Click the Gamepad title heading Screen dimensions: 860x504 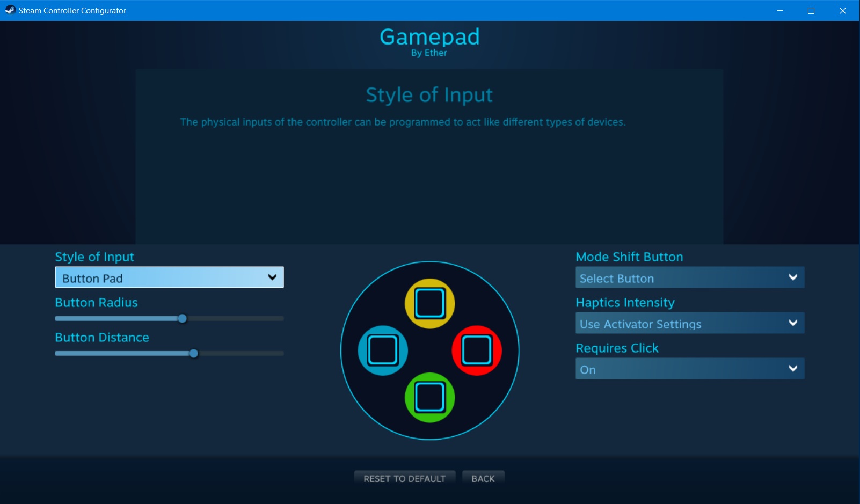(429, 37)
